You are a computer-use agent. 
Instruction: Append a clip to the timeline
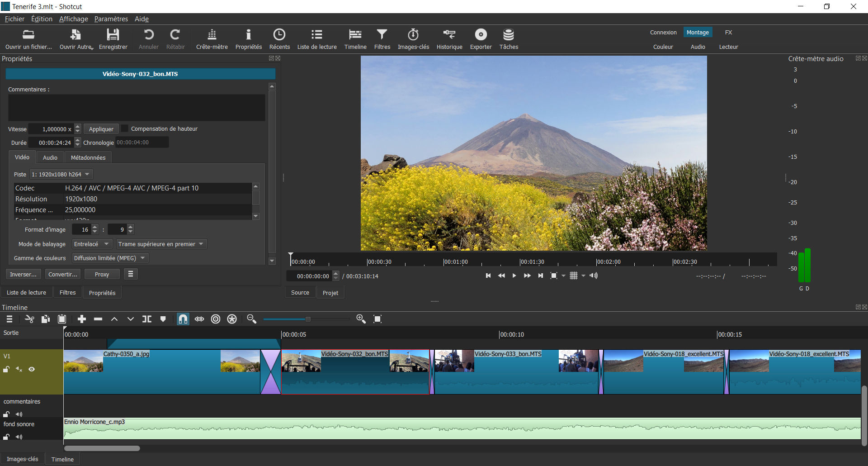point(81,319)
